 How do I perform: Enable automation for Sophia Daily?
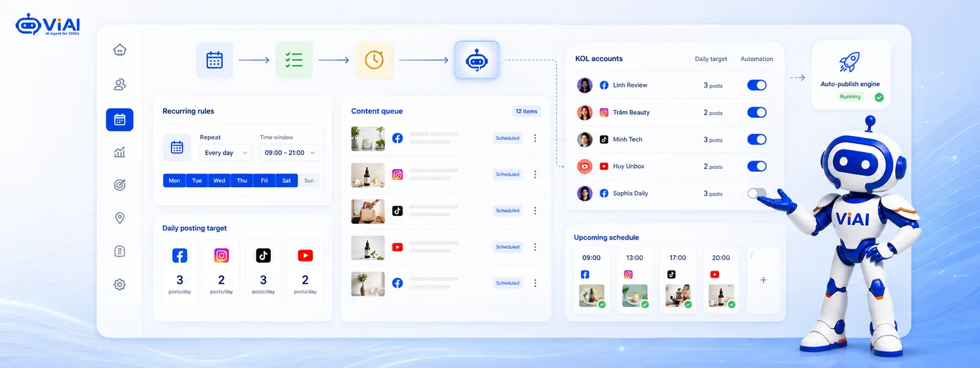pyautogui.click(x=757, y=193)
